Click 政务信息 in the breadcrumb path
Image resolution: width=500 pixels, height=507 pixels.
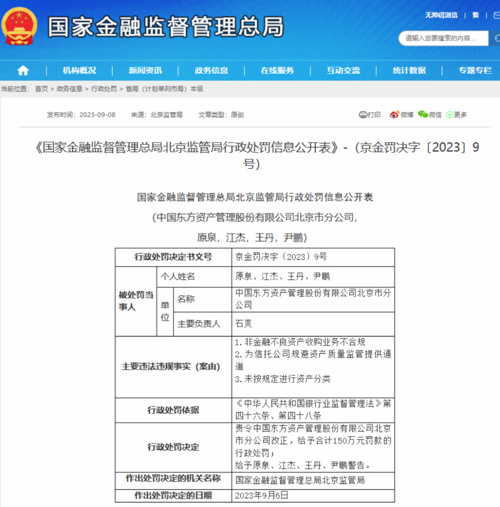point(69,89)
